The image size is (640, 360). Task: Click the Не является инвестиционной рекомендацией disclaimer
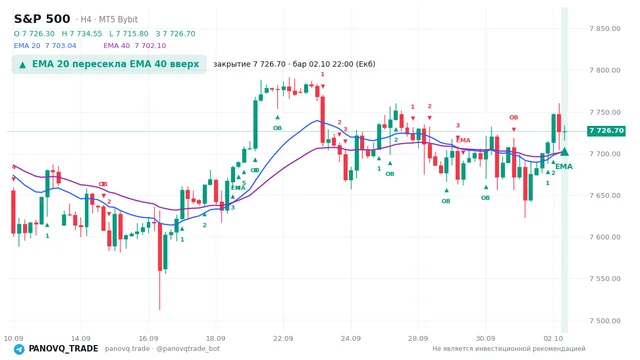point(509,349)
